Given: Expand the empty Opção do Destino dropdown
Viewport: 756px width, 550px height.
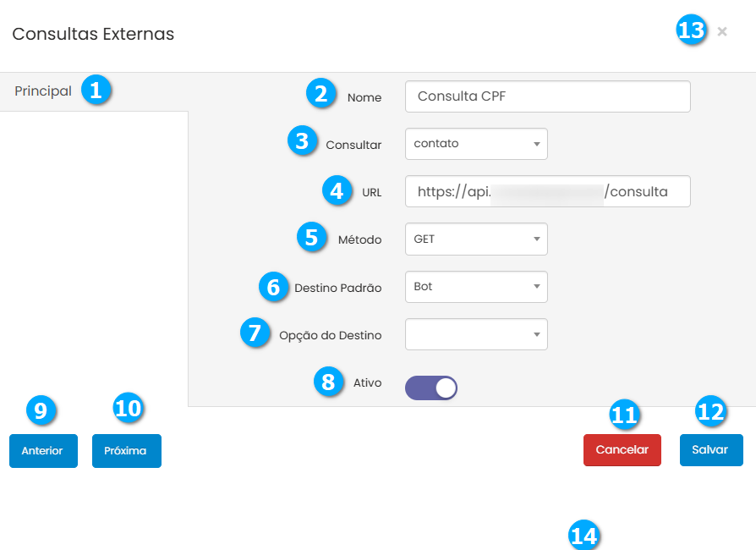Looking at the screenshot, I should click(x=476, y=334).
